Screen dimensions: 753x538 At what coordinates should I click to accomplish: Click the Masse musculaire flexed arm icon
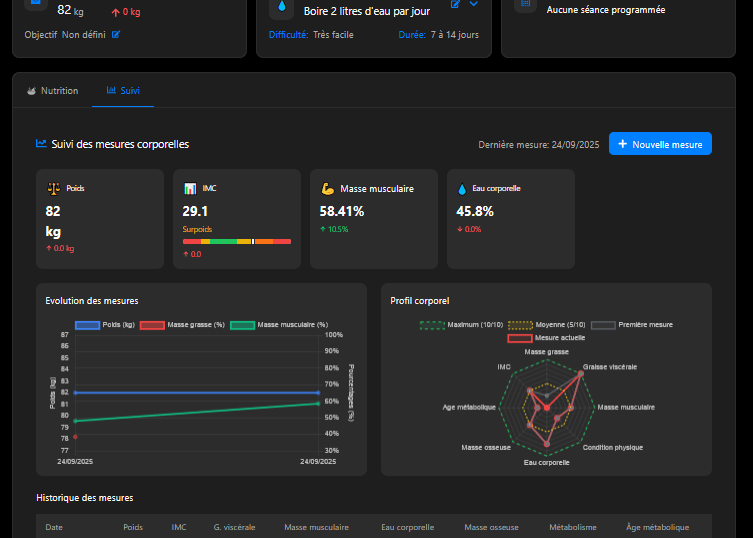(x=328, y=189)
